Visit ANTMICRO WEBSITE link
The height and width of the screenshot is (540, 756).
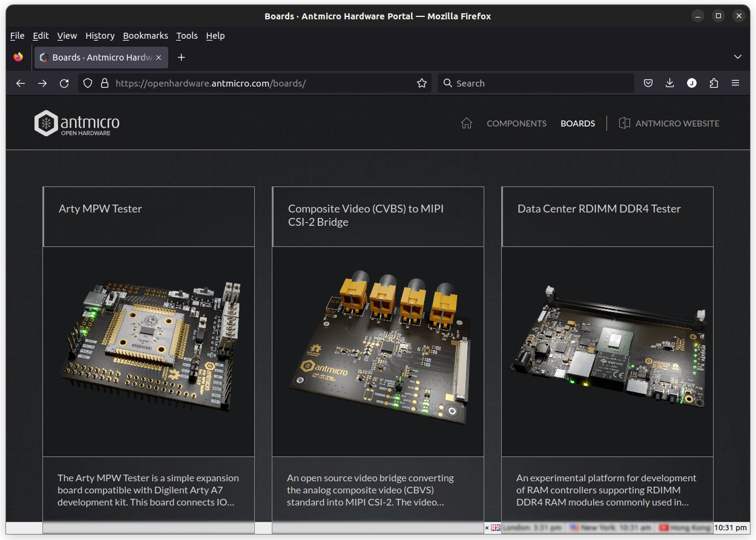tap(677, 123)
